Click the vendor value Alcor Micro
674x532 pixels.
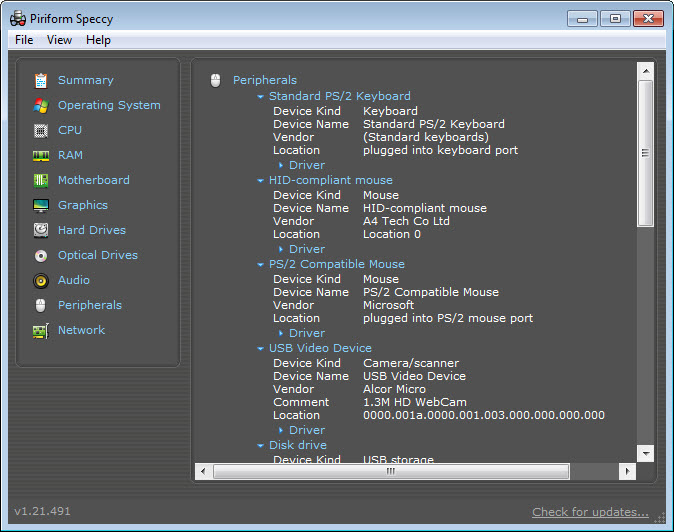click(395, 389)
